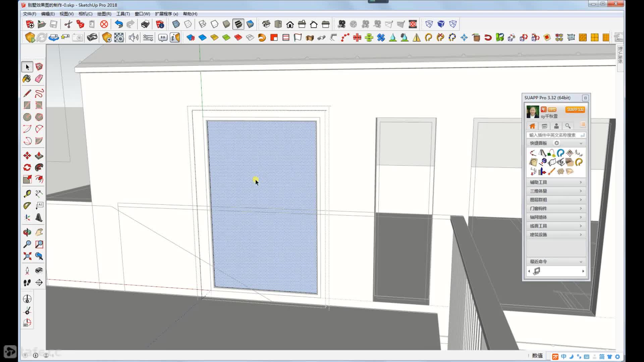
Task: Click the 中 input method tray icon
Action: pyautogui.click(x=563, y=357)
